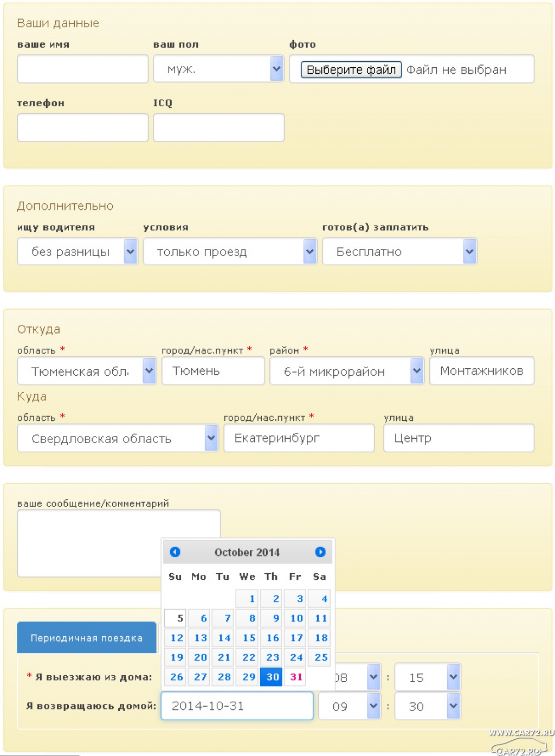Open destination region dropdown Свердловская область
Viewport: 555px width, 756px height.
[118, 438]
